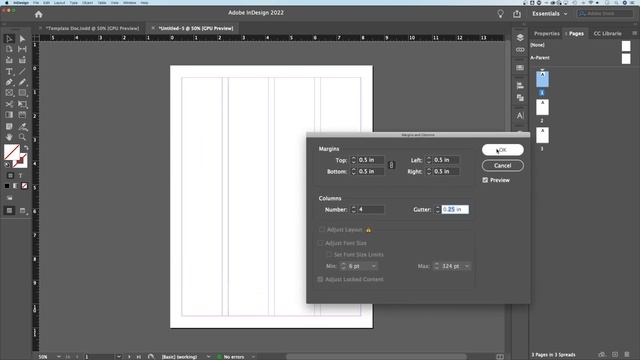
Task: Open the Links panel icon
Action: 520,50
